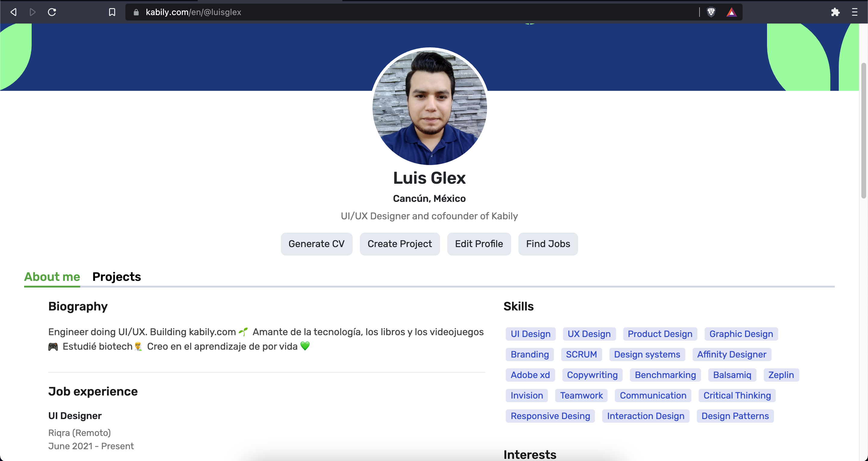Open the browser hamburger menu
The width and height of the screenshot is (868, 461).
pyautogui.click(x=854, y=12)
